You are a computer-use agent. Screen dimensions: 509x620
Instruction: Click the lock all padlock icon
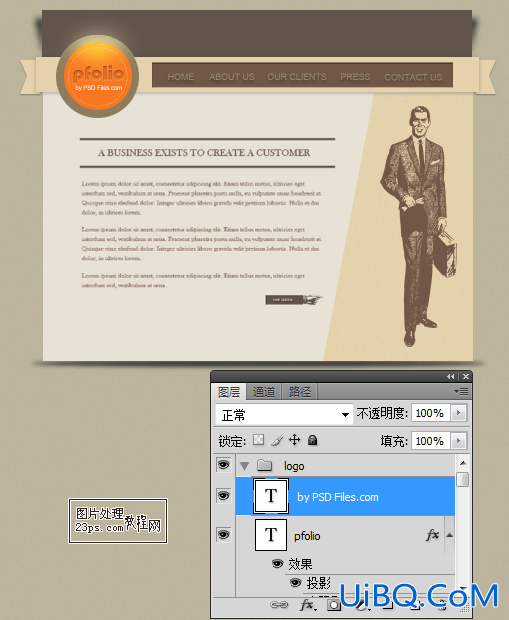(x=312, y=440)
